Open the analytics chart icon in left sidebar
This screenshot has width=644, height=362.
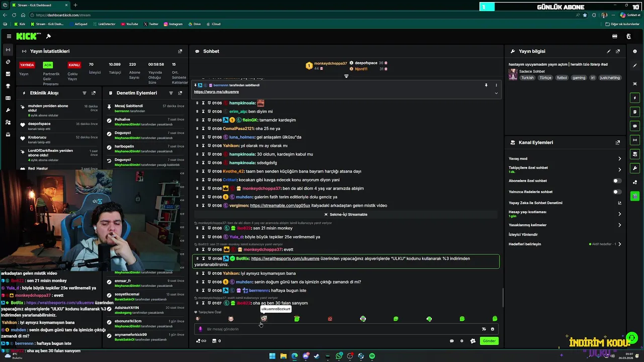(8, 74)
